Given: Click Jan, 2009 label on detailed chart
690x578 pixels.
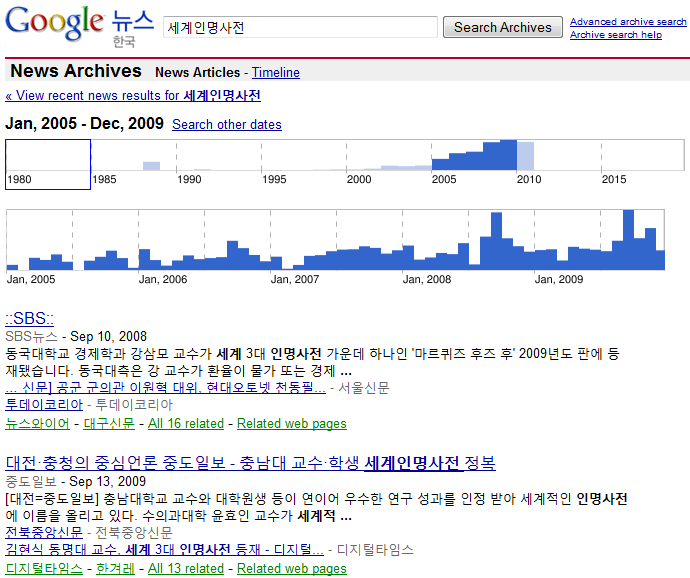Looking at the screenshot, I should pyautogui.click(x=558, y=280).
